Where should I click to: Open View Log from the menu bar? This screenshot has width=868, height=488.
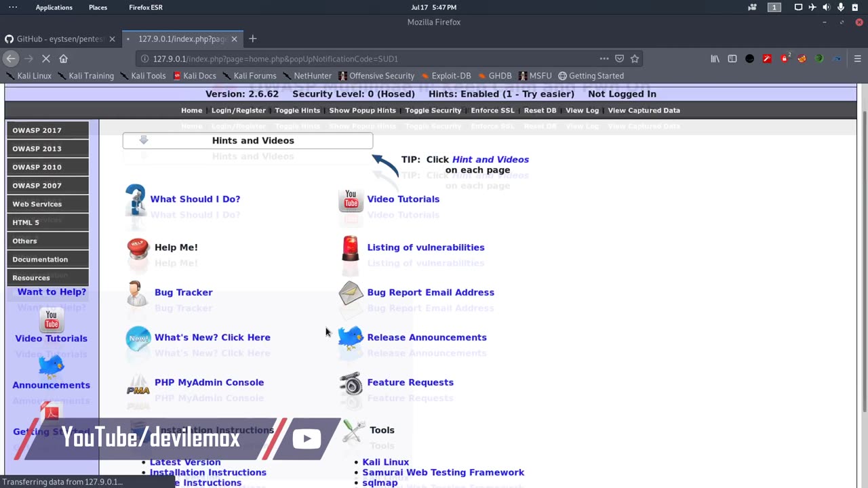click(582, 110)
